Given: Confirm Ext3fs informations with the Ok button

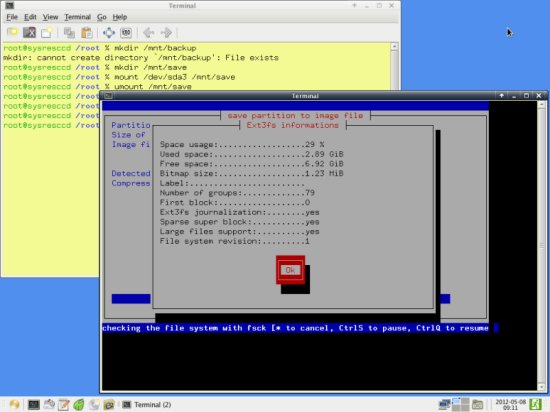Looking at the screenshot, I should 290,270.
